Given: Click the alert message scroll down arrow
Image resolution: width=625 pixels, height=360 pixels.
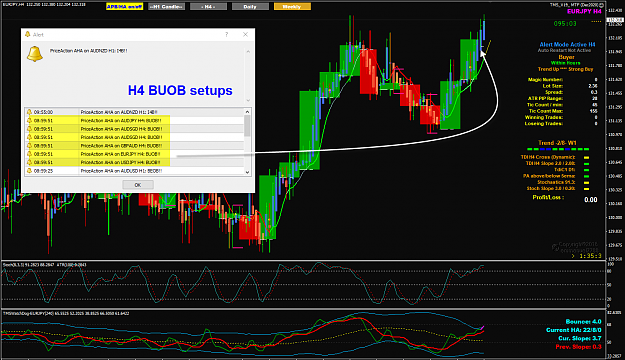Looking at the screenshot, I should point(248,100).
